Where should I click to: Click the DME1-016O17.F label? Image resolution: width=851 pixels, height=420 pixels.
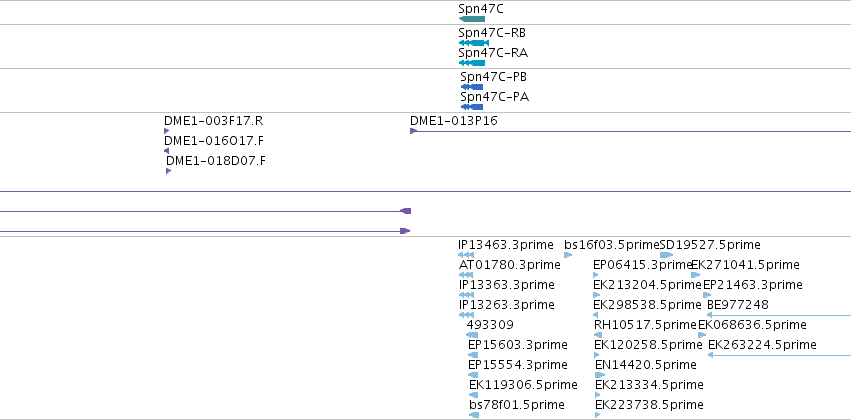click(x=214, y=141)
